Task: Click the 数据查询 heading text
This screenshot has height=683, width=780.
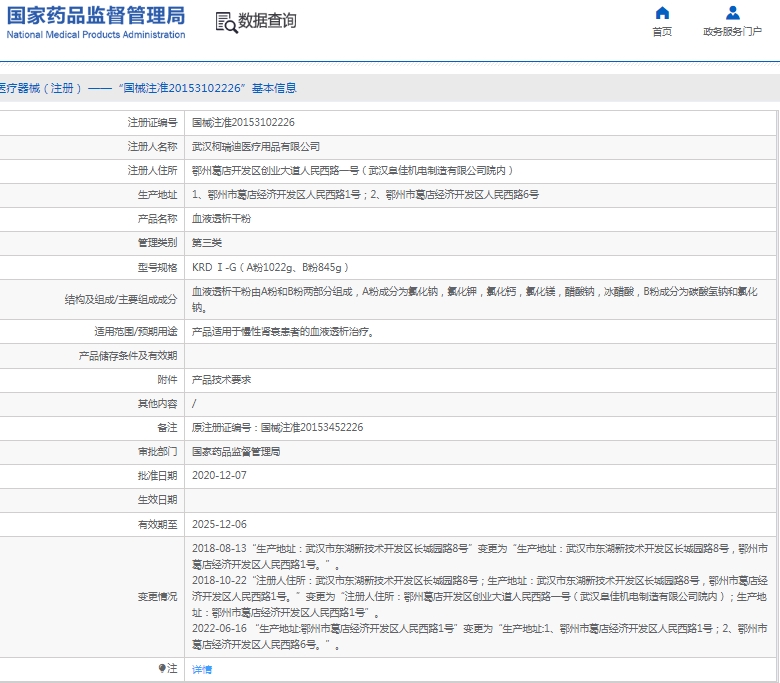Action: (x=267, y=21)
